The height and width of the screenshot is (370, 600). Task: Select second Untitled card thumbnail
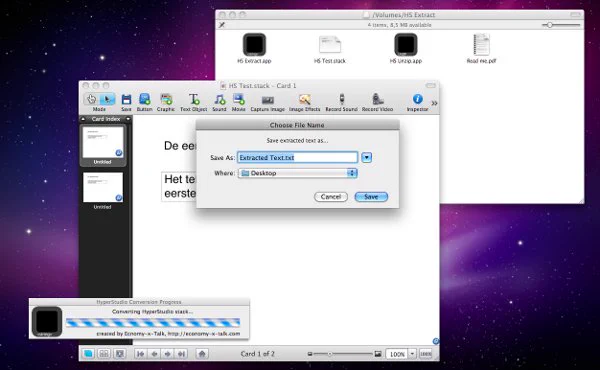click(103, 187)
